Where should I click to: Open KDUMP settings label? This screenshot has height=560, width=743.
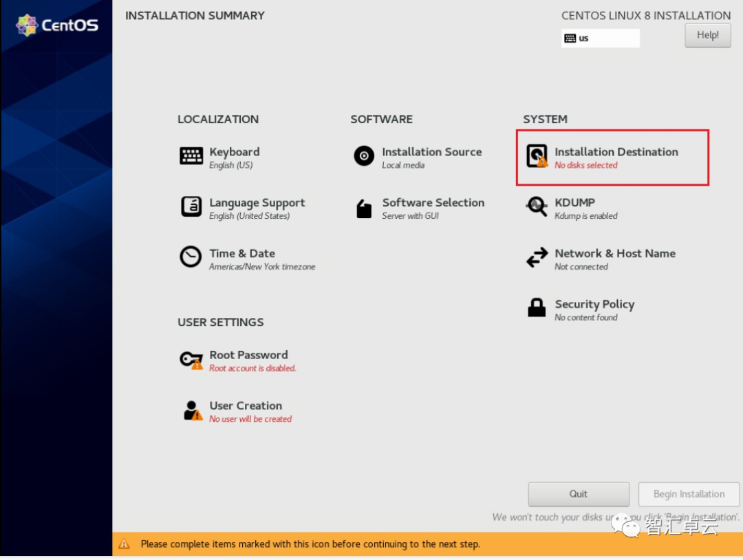[574, 203]
